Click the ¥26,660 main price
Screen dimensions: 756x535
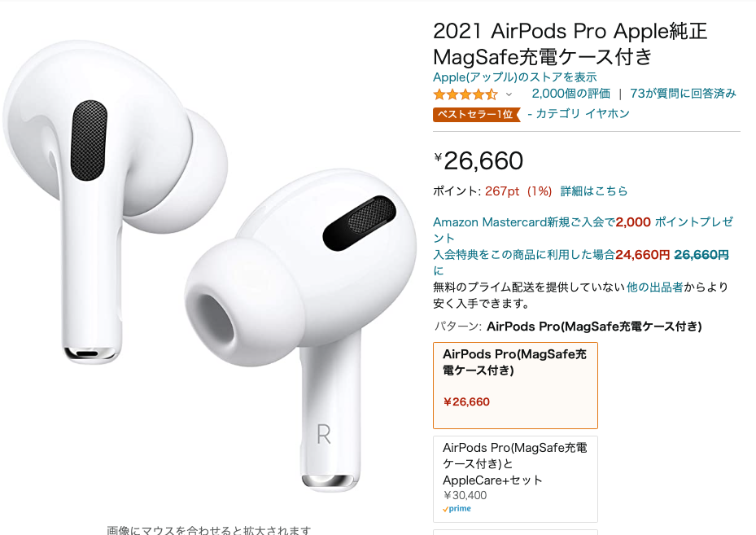click(479, 160)
